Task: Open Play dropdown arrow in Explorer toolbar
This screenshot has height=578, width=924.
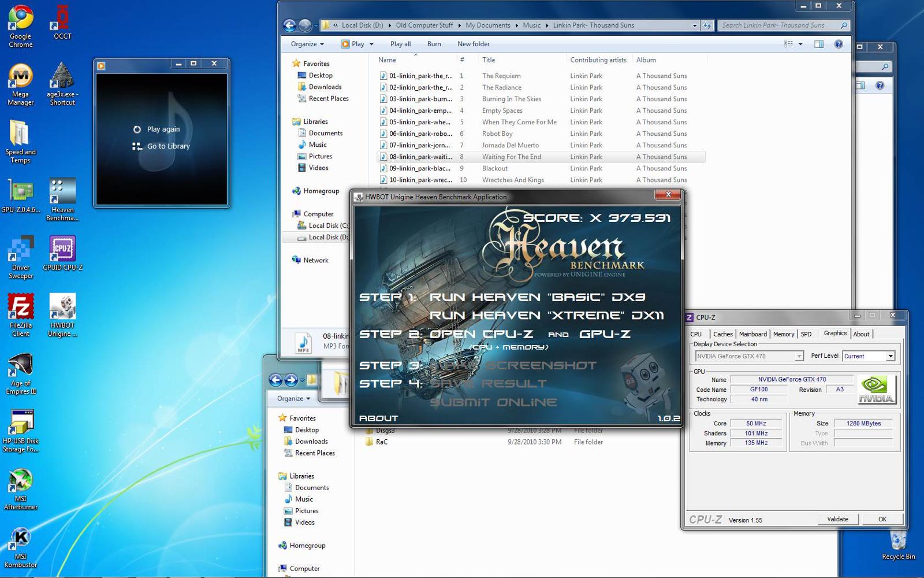Action: (371, 44)
